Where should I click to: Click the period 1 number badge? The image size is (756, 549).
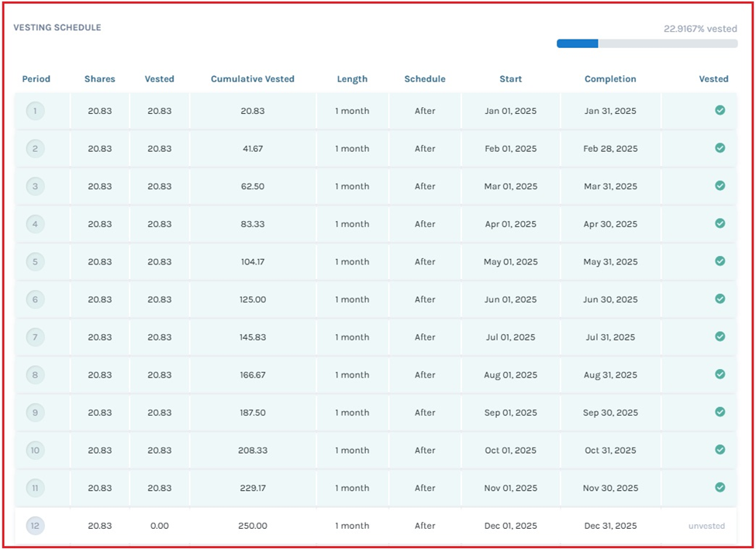[x=35, y=111]
